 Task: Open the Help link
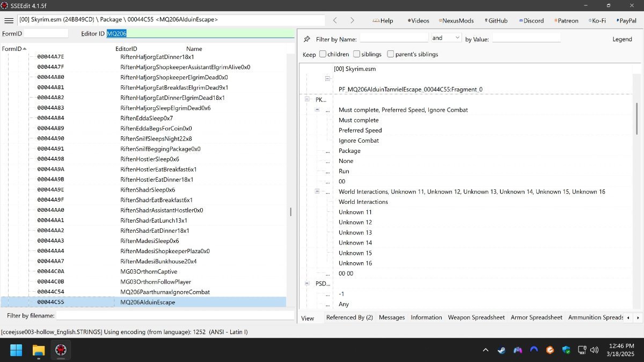click(x=383, y=20)
